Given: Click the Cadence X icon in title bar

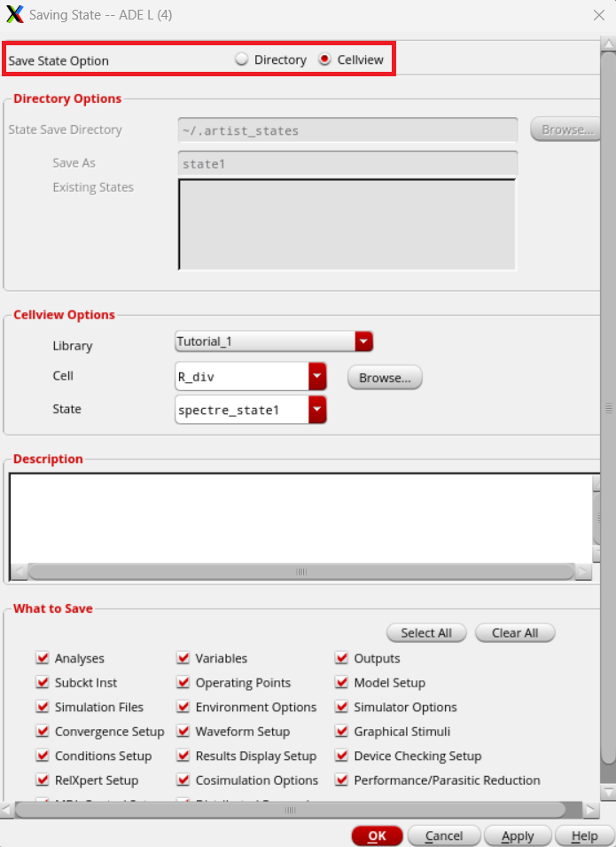Looking at the screenshot, I should coord(14,14).
